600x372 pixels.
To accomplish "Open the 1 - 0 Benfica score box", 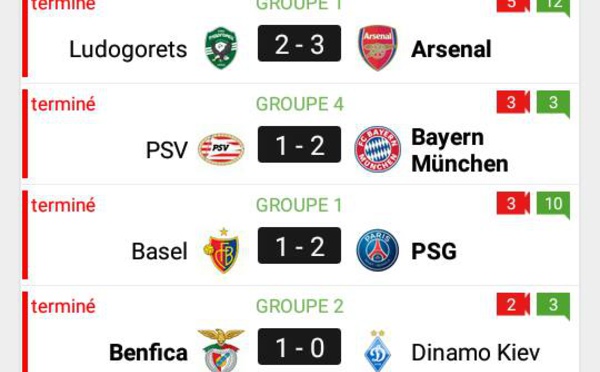I will (x=299, y=346).
